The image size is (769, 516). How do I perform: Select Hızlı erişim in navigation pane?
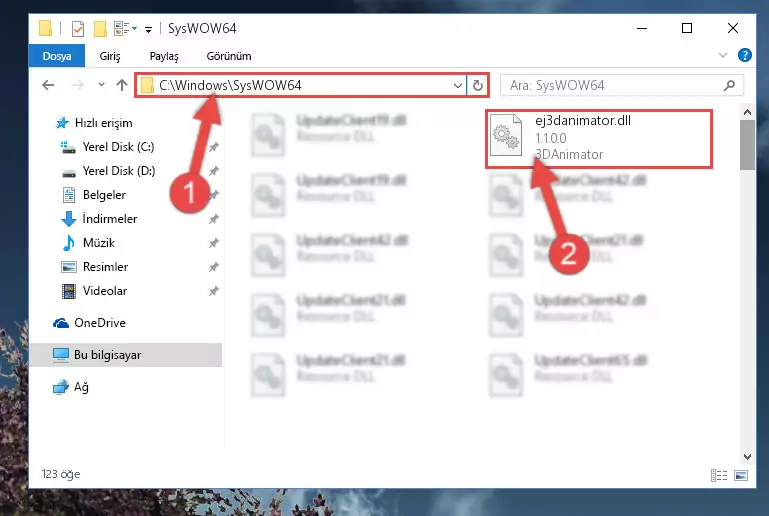tap(94, 123)
